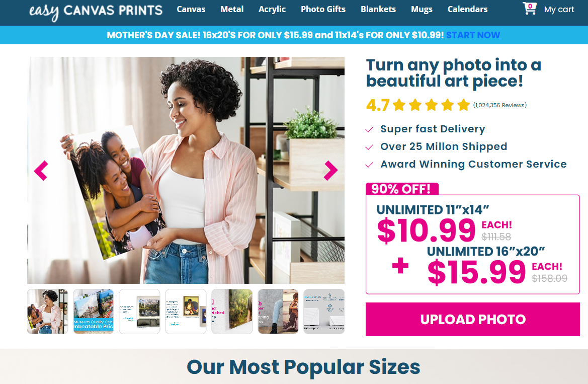Select Acrylic in the navigation bar
This screenshot has width=588, height=384.
(272, 10)
